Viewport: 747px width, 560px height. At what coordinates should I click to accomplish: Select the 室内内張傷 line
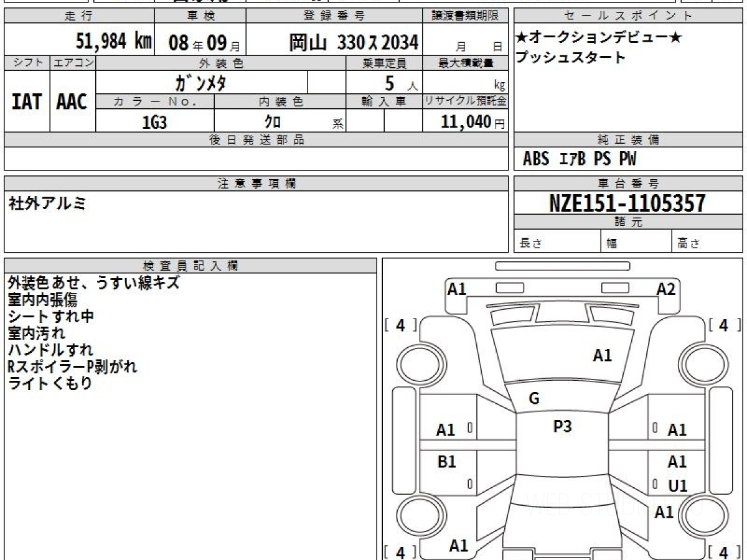[x=42, y=300]
